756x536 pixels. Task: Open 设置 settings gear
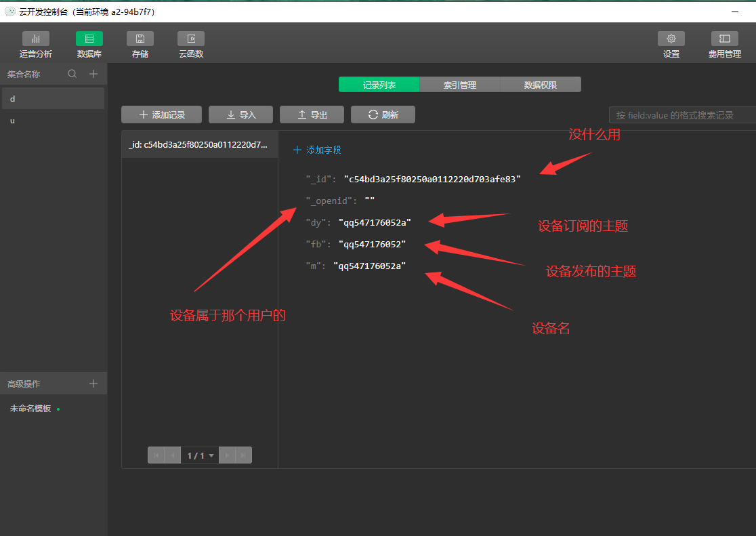671,45
